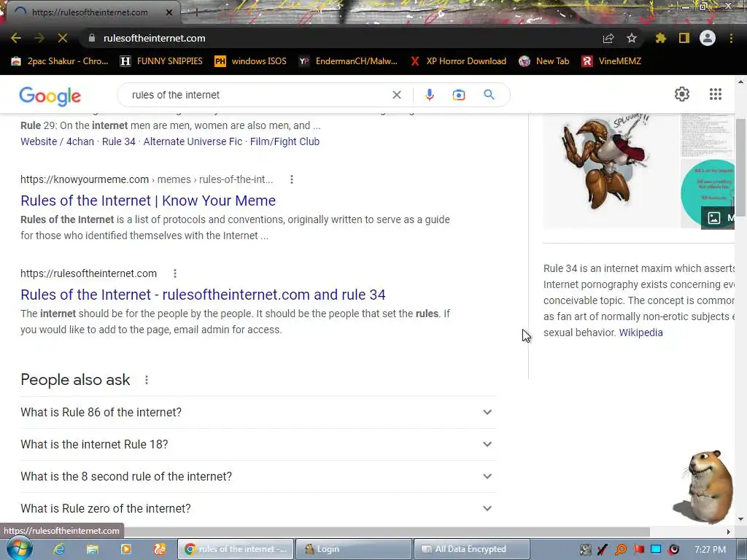The height and width of the screenshot is (560, 747).
Task: Open Chrome profile avatar menu
Action: click(x=708, y=38)
